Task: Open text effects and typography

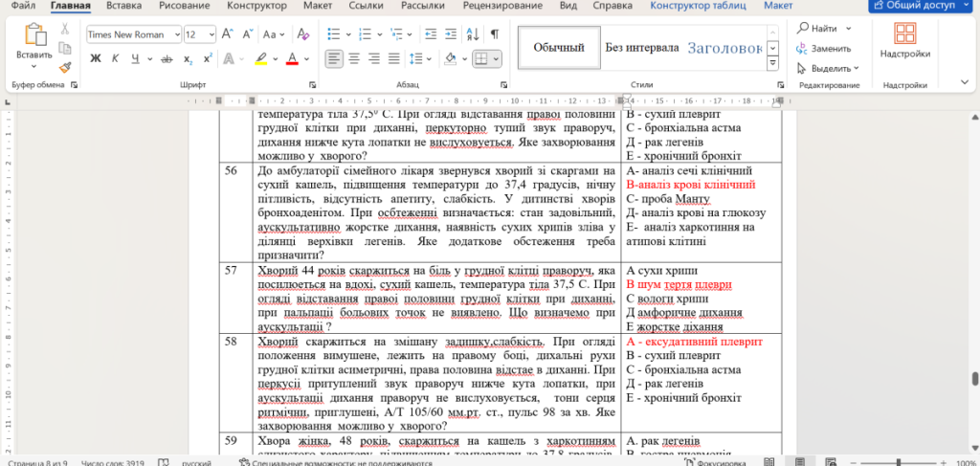Action: click(x=228, y=58)
